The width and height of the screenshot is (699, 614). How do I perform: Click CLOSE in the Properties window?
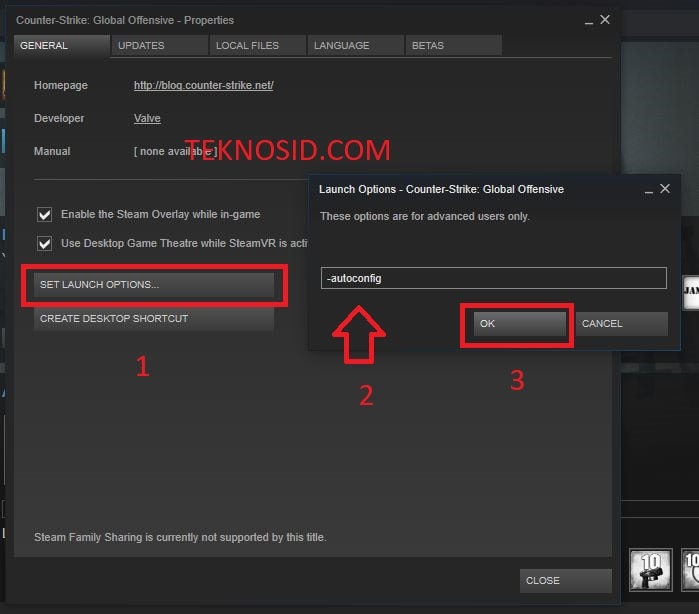tap(566, 581)
